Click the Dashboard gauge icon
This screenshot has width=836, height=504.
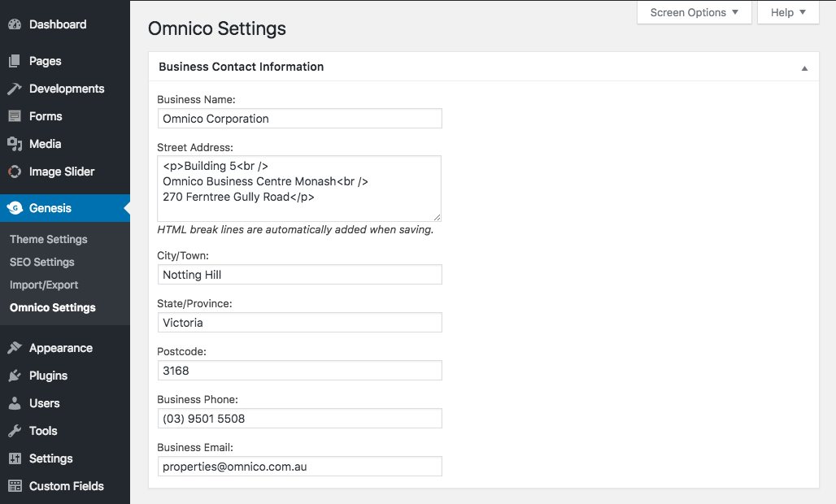tap(15, 24)
